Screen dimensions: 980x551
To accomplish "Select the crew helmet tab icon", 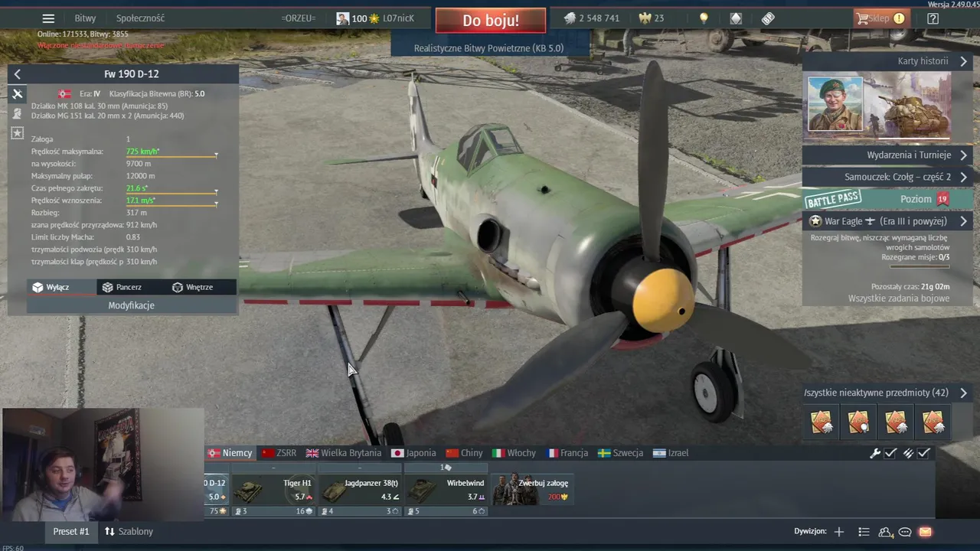I will [18, 113].
